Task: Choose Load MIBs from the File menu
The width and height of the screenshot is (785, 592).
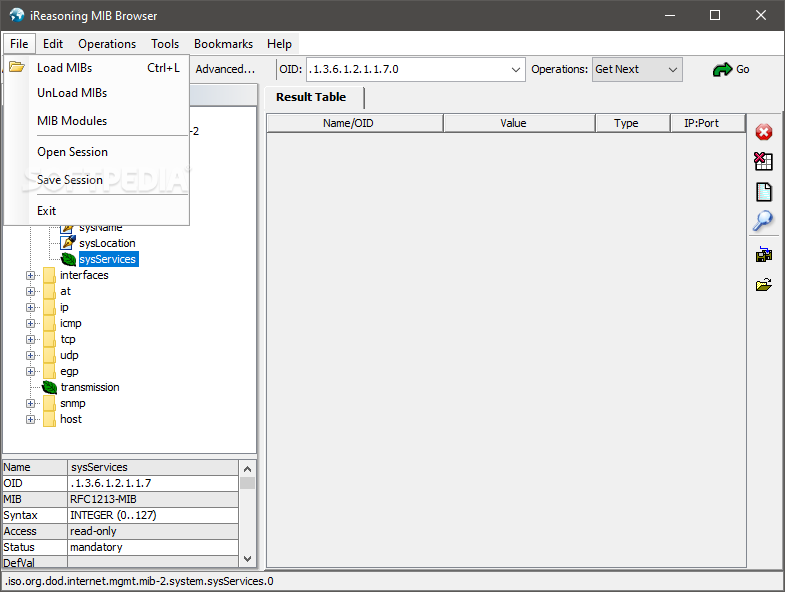Action: tap(97, 68)
